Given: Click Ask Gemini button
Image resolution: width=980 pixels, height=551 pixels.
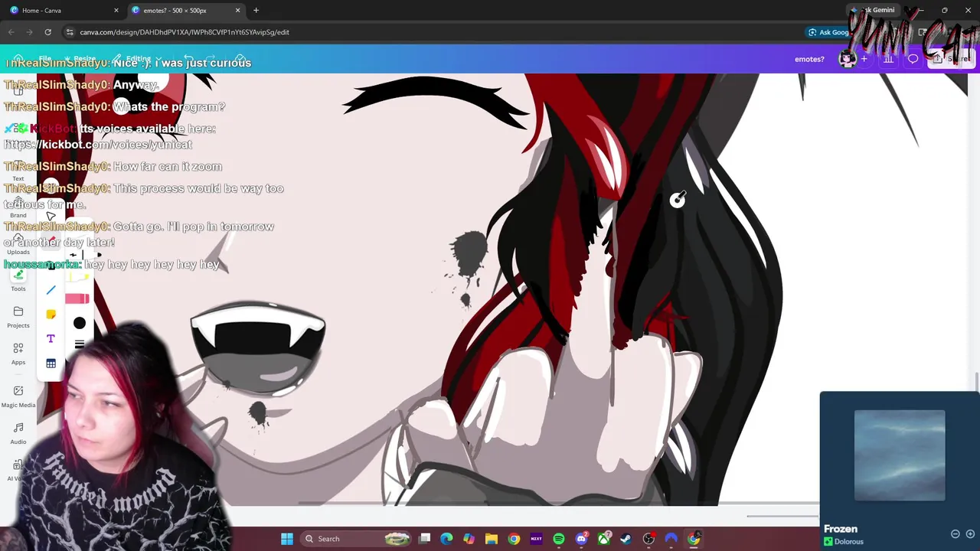Looking at the screenshot, I should (x=873, y=10).
